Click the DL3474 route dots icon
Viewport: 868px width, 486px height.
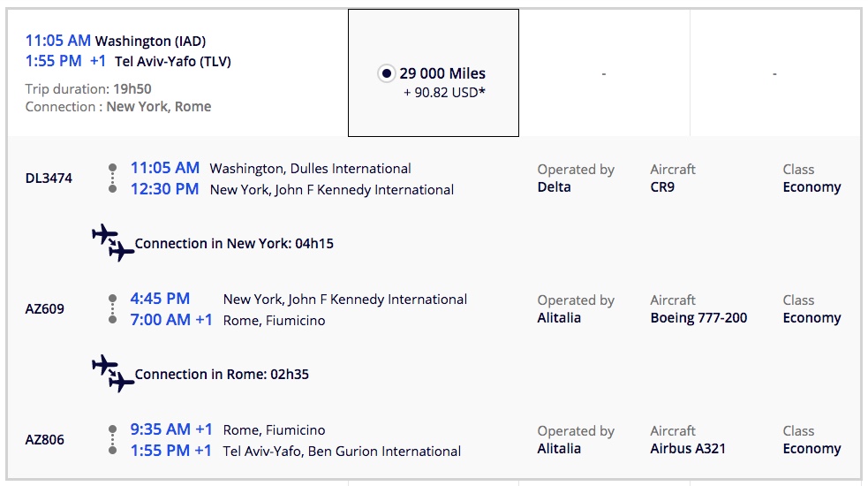(x=112, y=178)
